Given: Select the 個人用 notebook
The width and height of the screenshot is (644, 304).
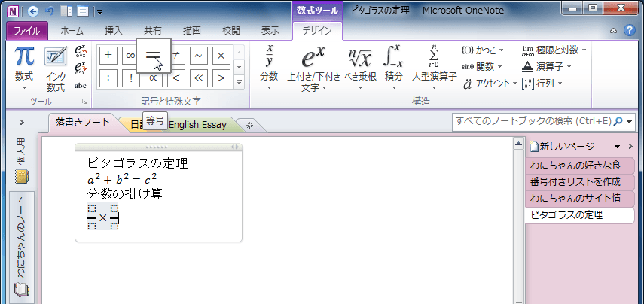Looking at the screenshot, I should [22, 161].
